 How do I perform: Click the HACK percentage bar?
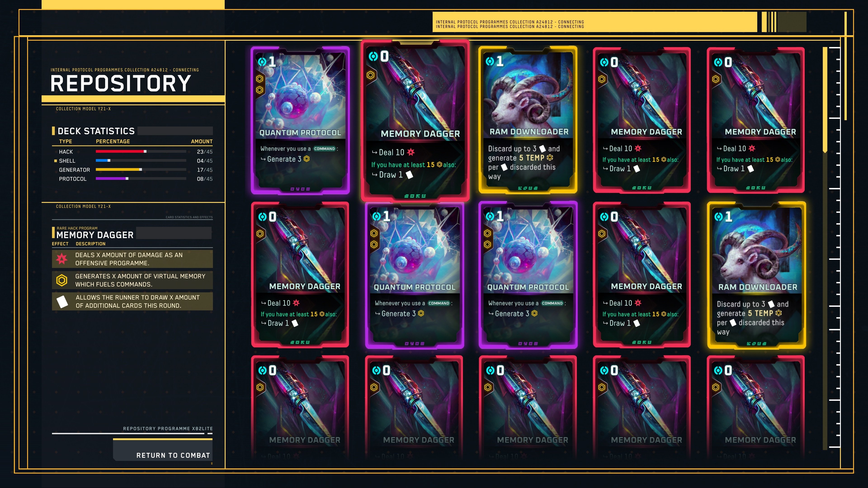(x=141, y=152)
